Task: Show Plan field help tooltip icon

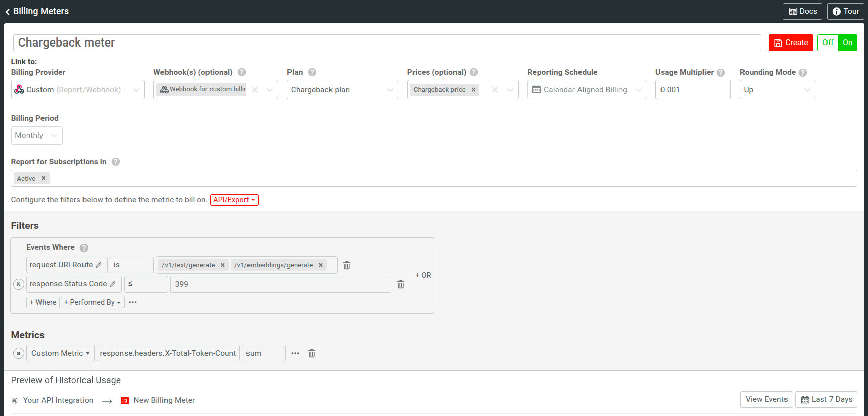Action: tap(312, 72)
